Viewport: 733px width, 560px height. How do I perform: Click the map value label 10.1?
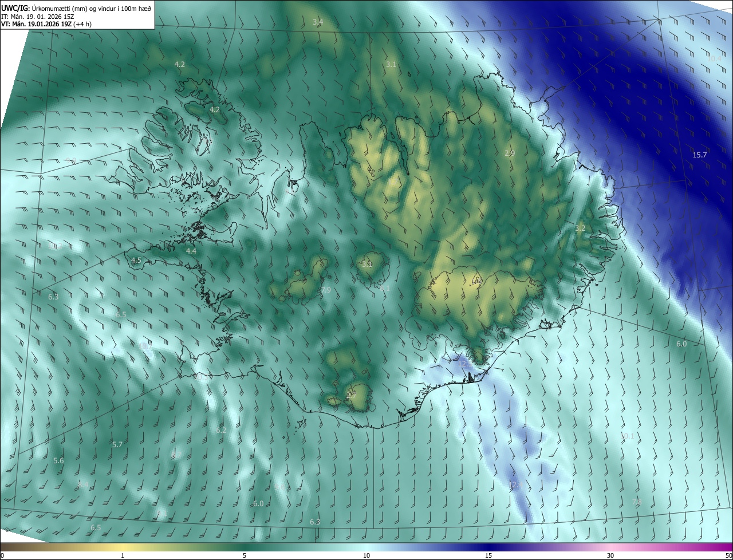coord(627,436)
